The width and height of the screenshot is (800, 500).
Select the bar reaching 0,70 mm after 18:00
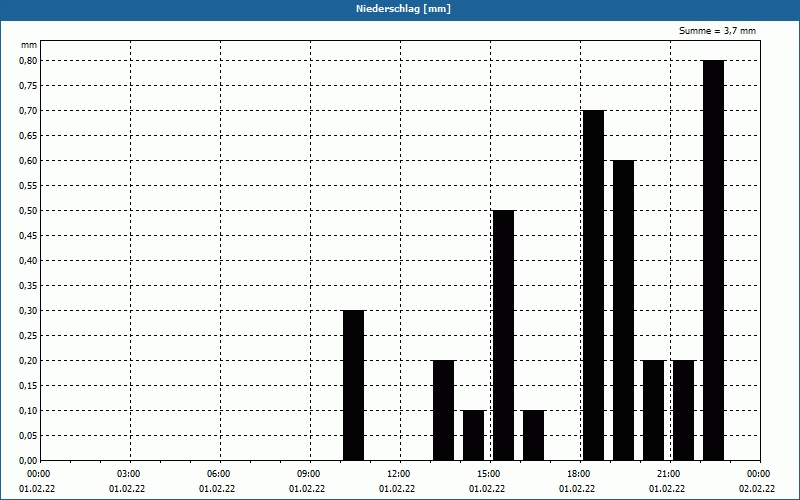pyautogui.click(x=593, y=285)
